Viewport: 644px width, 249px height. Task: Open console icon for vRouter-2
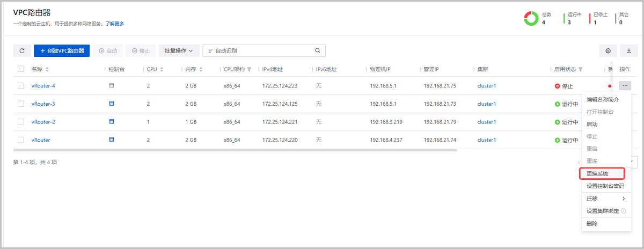pyautogui.click(x=112, y=122)
